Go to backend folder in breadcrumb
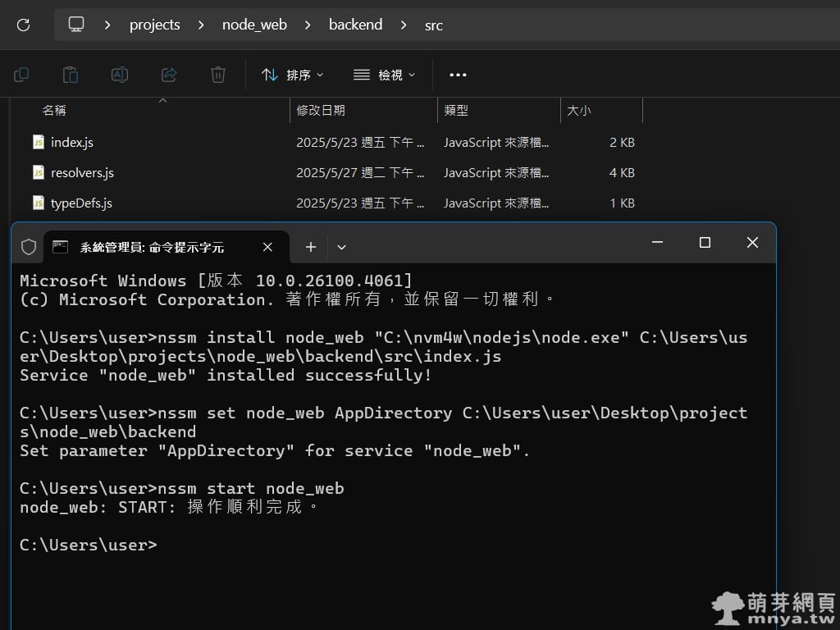 point(355,25)
